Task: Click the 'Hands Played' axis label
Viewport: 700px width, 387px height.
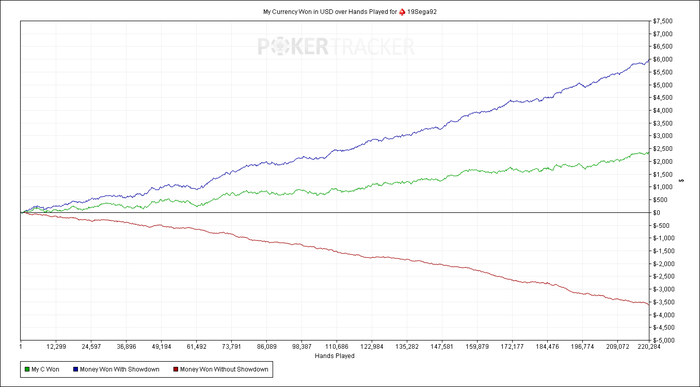Action: (334, 356)
